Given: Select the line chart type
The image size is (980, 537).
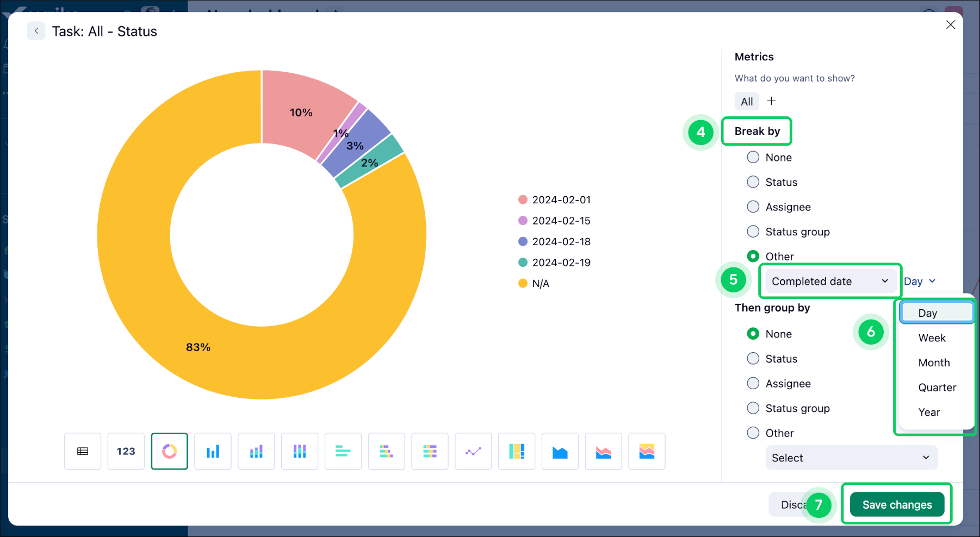Looking at the screenshot, I should [473, 451].
